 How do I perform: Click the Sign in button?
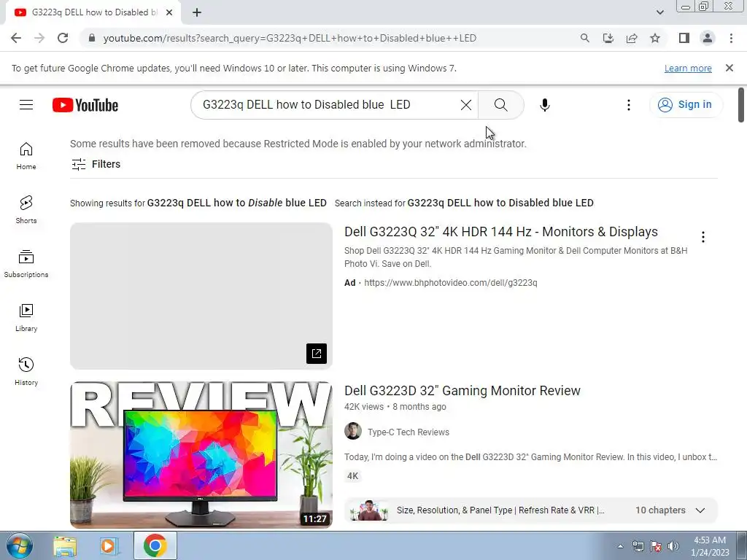[x=686, y=105]
